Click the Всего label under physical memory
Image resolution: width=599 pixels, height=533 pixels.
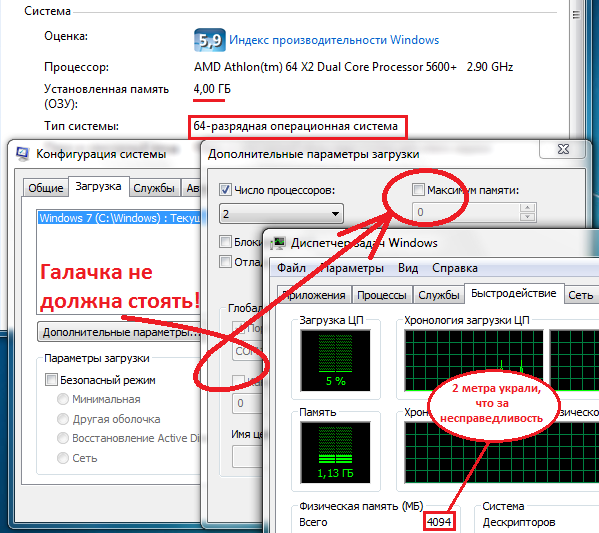313,522
